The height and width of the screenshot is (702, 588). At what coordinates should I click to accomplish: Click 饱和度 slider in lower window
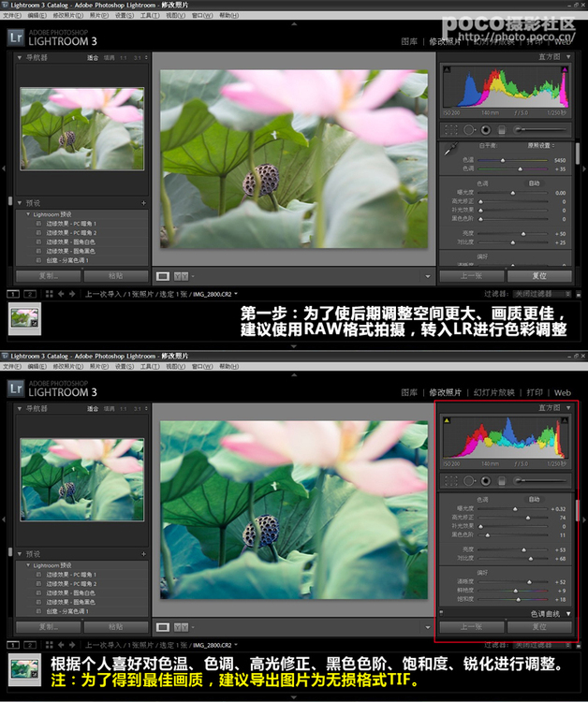click(513, 599)
